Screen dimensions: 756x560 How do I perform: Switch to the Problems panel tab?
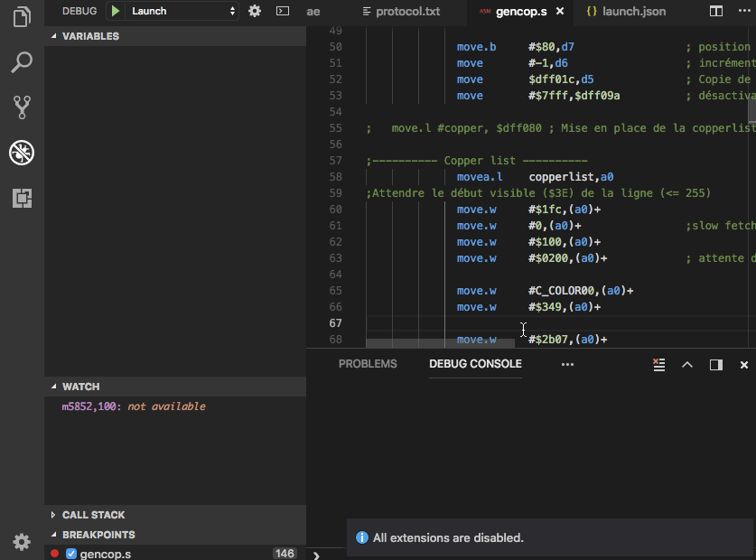tap(368, 364)
